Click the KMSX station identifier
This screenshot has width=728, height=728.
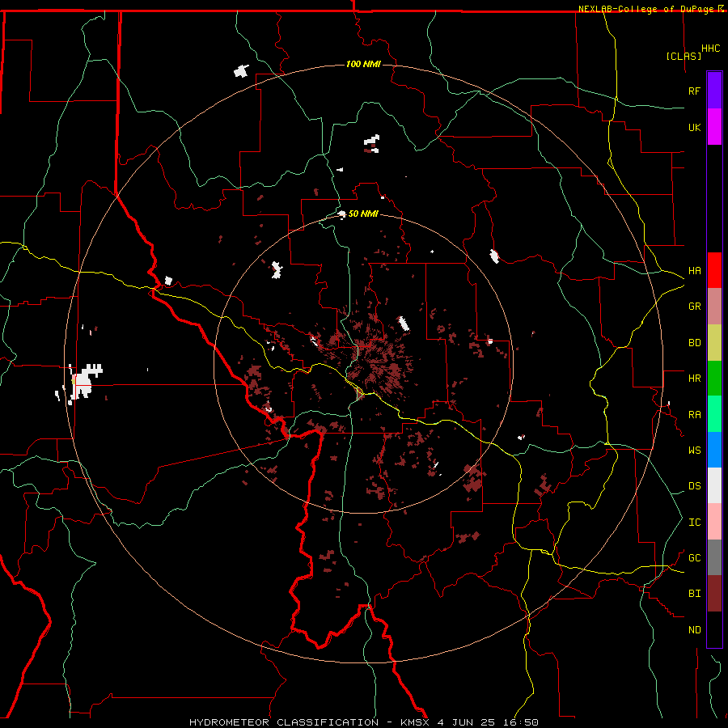pos(415,722)
